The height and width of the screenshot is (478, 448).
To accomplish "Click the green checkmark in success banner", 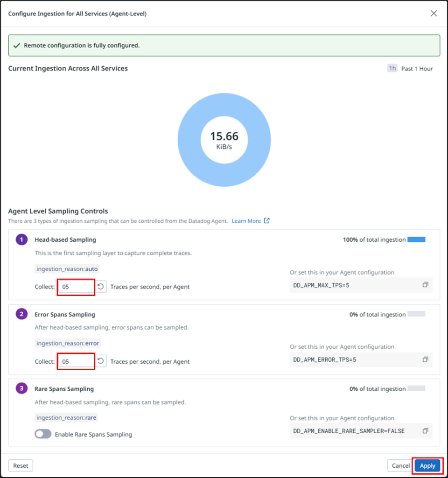I will [17, 46].
